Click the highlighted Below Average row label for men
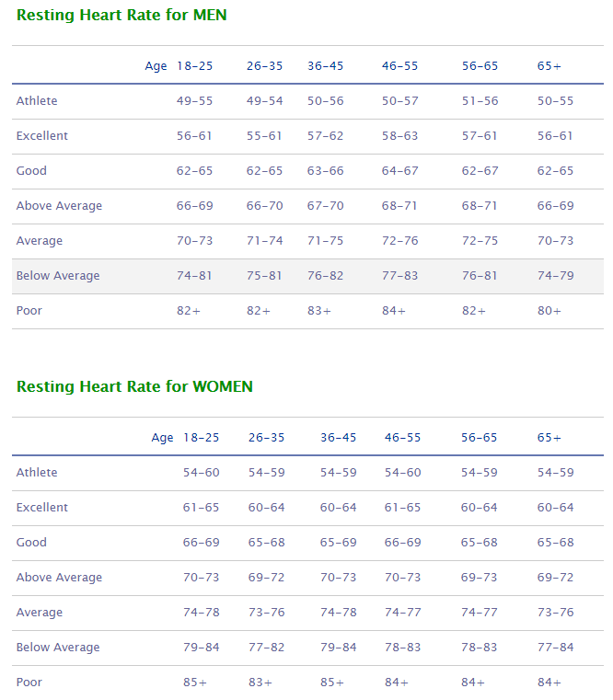The image size is (613, 700). pyautogui.click(x=58, y=276)
